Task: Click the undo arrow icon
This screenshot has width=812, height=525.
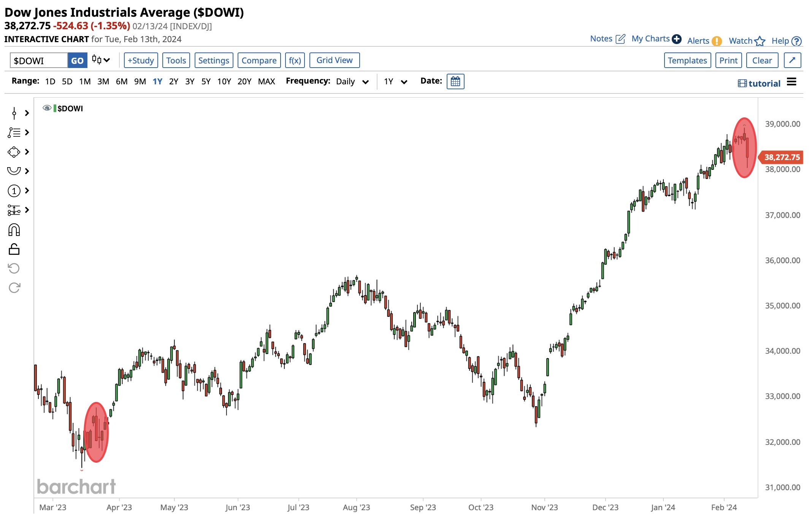Action: pyautogui.click(x=14, y=269)
